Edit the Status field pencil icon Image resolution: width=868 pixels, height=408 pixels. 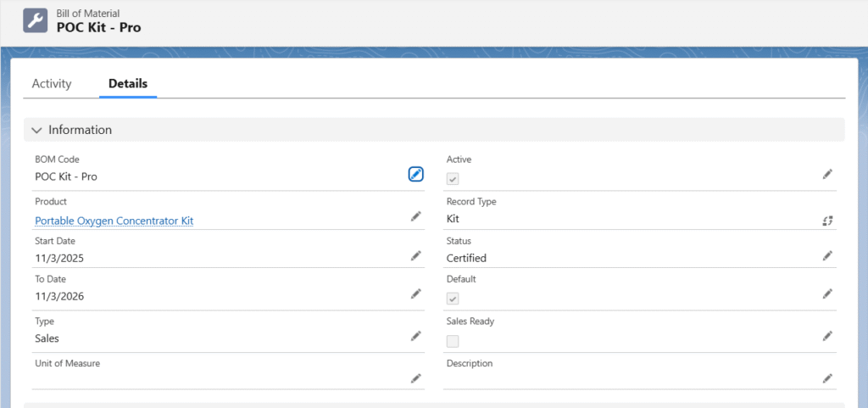click(x=827, y=255)
